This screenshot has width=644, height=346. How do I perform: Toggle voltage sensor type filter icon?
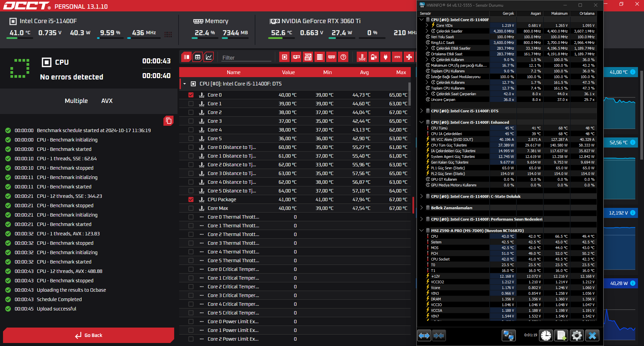(397, 57)
